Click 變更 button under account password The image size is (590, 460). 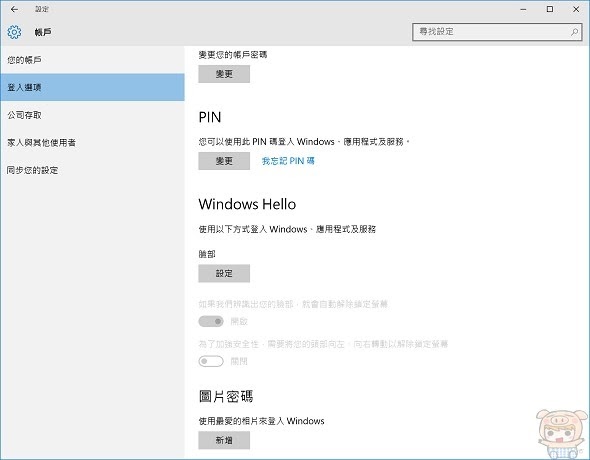coord(224,74)
